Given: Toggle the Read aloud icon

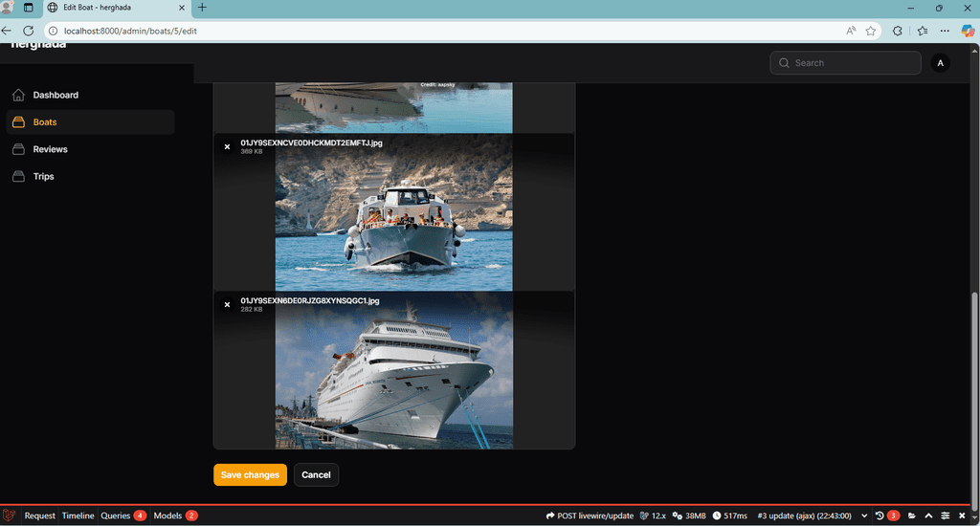Looking at the screenshot, I should pos(851,31).
